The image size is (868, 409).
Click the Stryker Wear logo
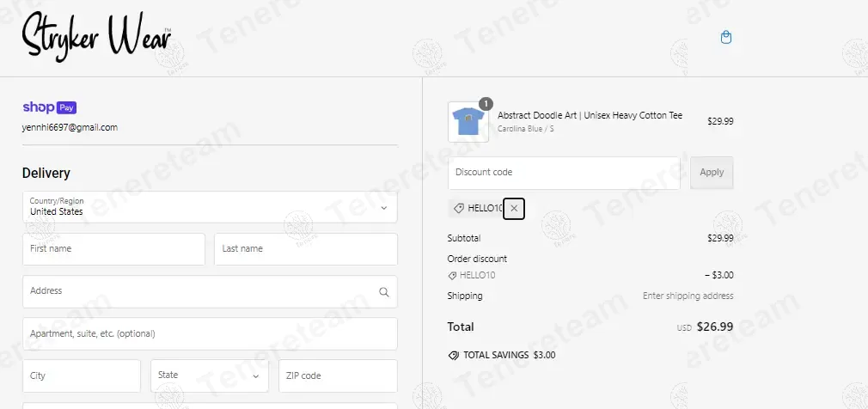tap(97, 37)
